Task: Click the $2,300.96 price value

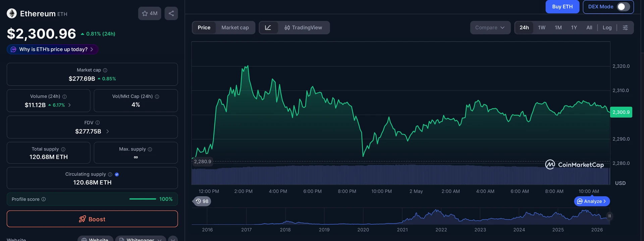Action: click(42, 34)
